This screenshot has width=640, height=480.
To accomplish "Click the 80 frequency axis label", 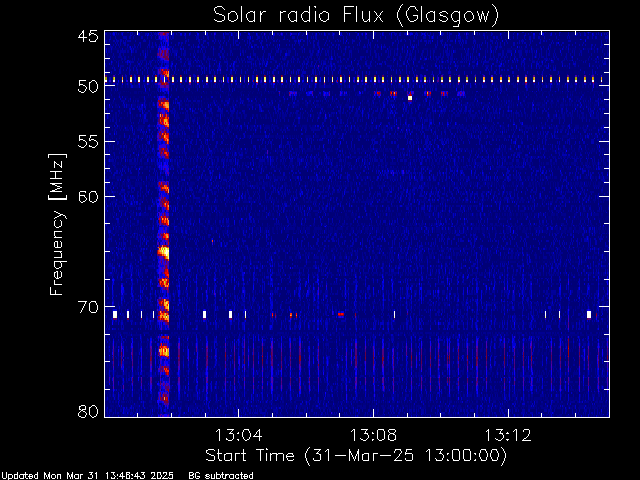I will tap(88, 411).
